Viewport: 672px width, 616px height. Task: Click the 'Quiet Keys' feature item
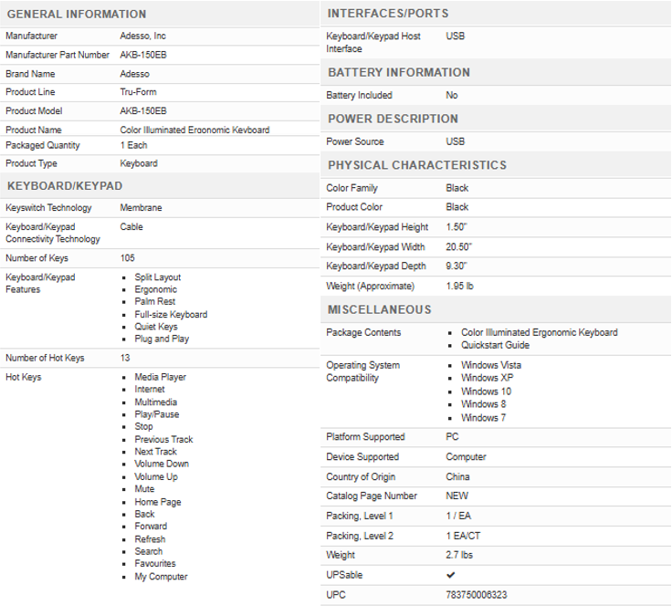click(x=156, y=327)
